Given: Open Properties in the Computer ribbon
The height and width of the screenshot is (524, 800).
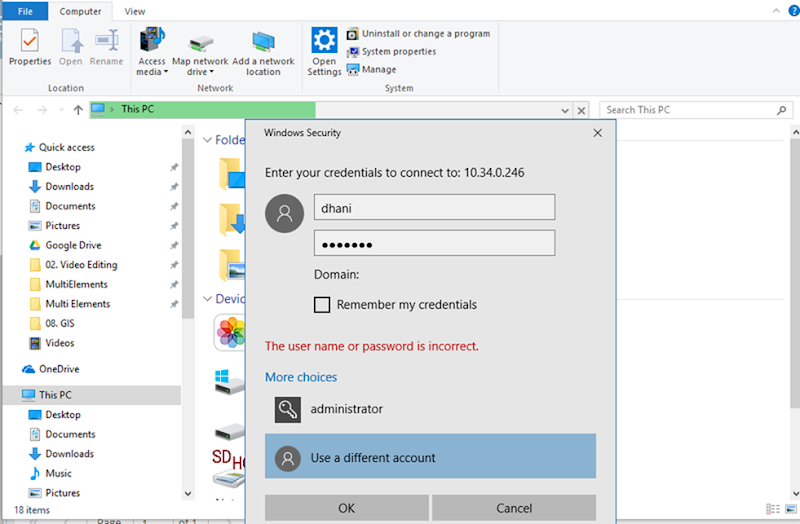Looking at the screenshot, I should 30,47.
